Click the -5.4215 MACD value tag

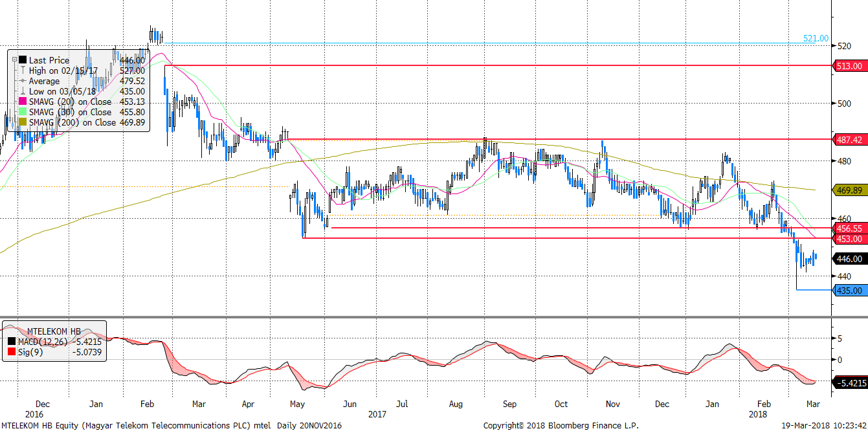point(850,382)
